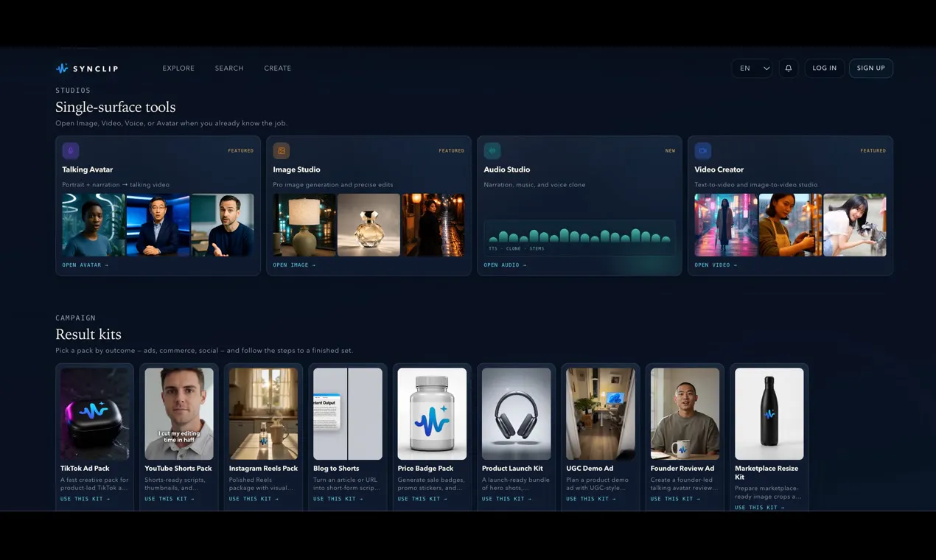936x560 pixels.
Task: Open the notifications bell
Action: point(789,69)
